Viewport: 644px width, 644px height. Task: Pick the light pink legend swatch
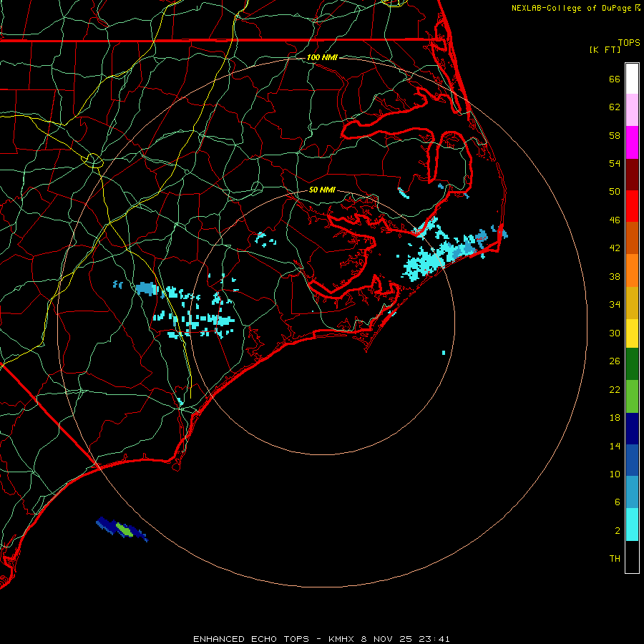pyautogui.click(x=632, y=109)
